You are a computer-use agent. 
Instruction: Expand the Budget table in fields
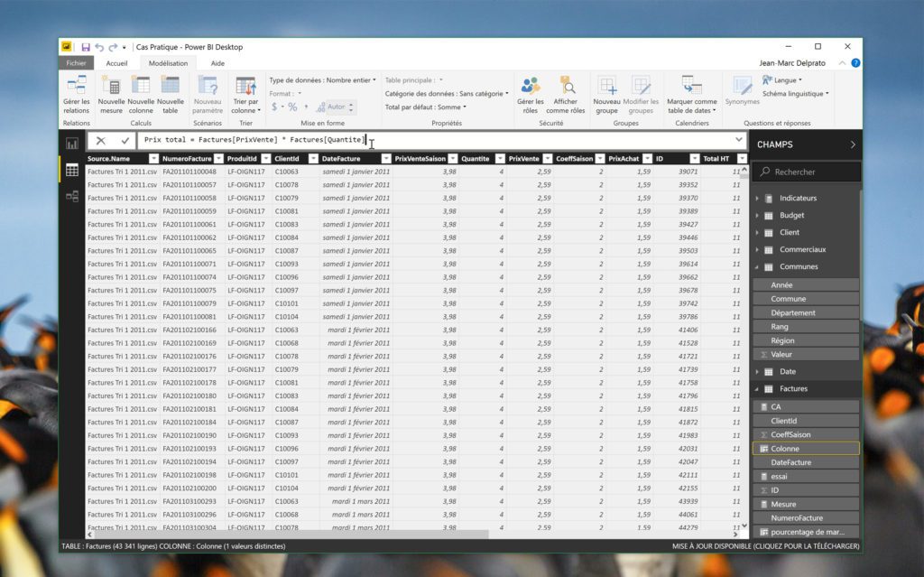tap(757, 216)
